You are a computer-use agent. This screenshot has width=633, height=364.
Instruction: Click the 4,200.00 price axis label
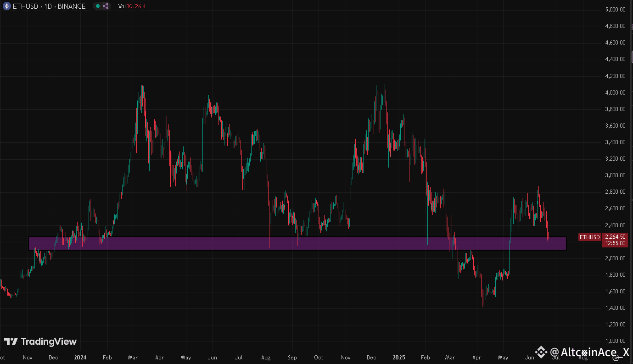pos(615,76)
